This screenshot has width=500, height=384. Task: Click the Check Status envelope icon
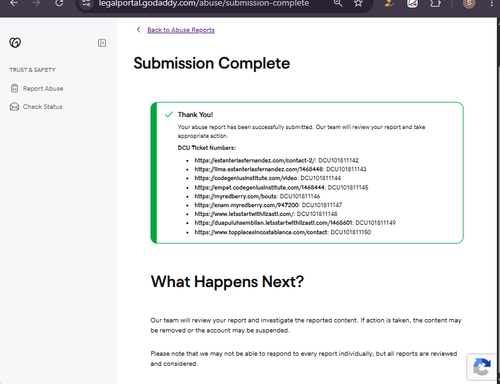[x=14, y=107]
